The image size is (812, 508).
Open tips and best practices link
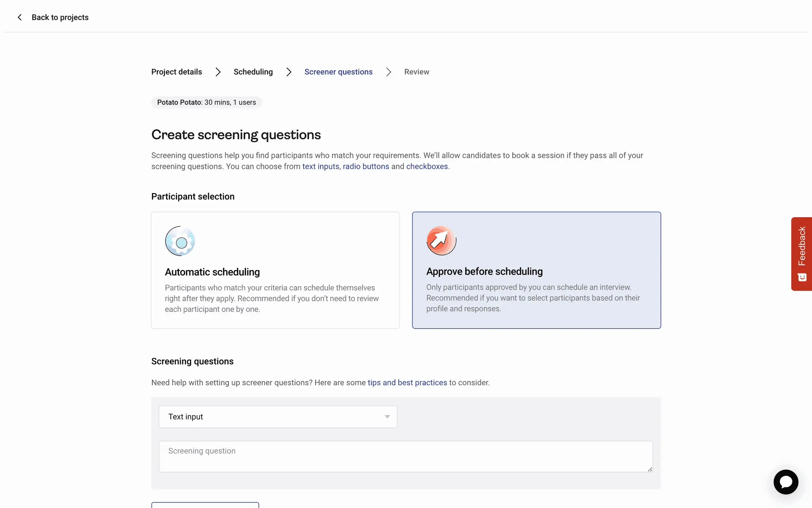tap(407, 383)
